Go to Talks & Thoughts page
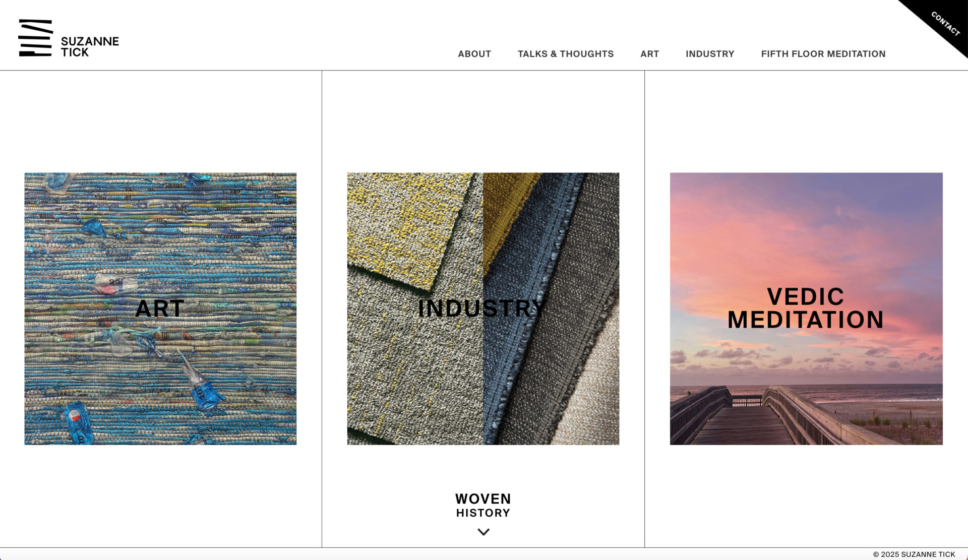Screen dimensions: 968x560 coord(565,54)
